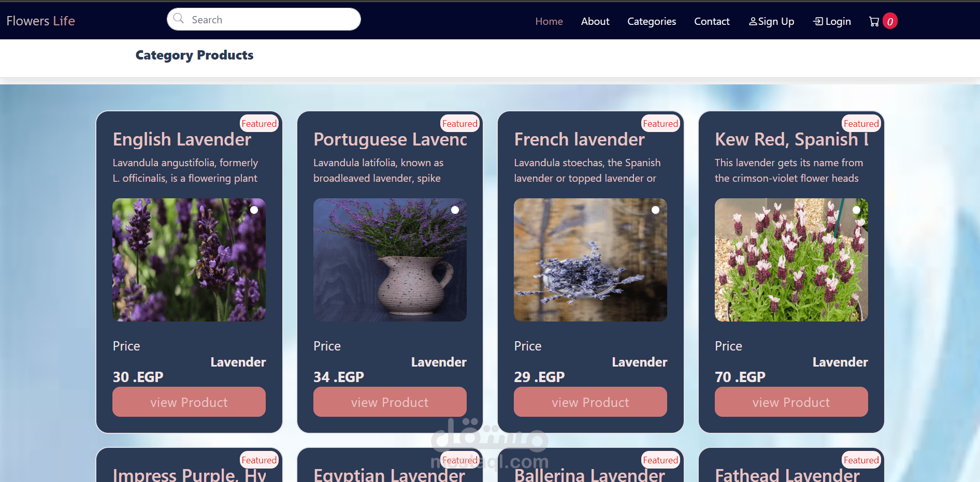View Product for Kew Red Spanish lavender
The width and height of the screenshot is (980, 482).
point(791,402)
